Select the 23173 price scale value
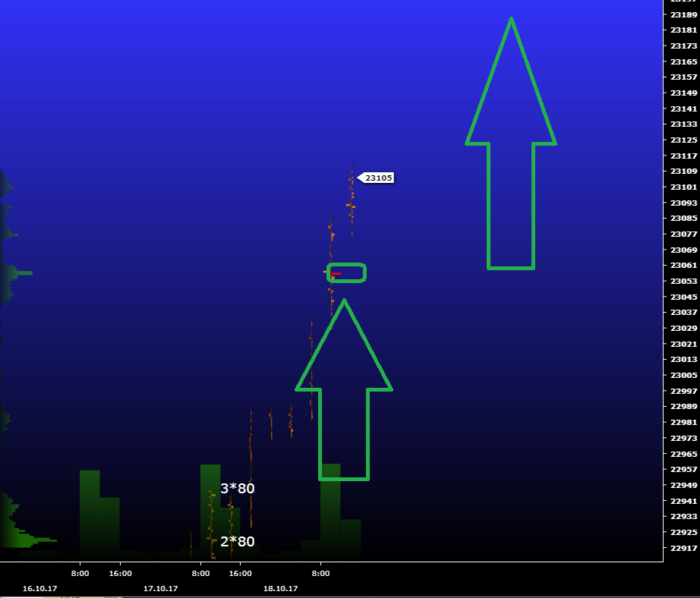The height and width of the screenshot is (598, 700). 683,46
